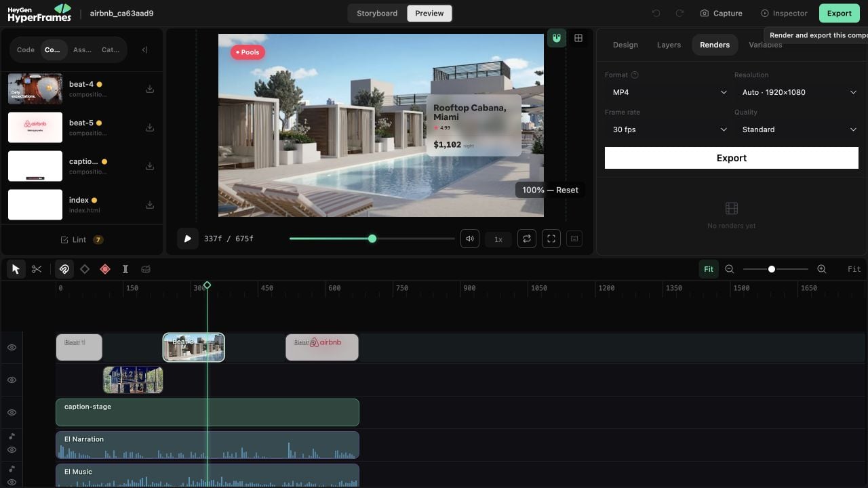Hide the Beat 2 track with eye icon
This screenshot has width=868, height=488.
click(x=12, y=380)
